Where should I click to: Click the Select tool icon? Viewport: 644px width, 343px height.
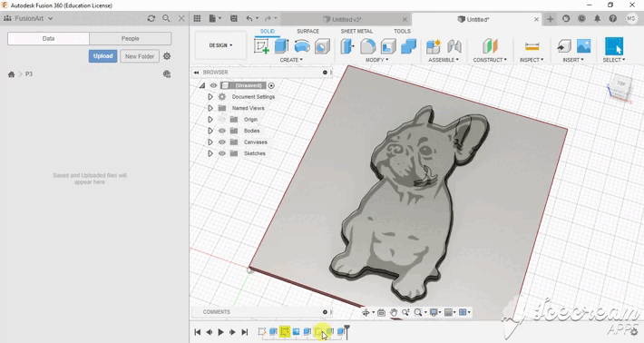click(614, 46)
